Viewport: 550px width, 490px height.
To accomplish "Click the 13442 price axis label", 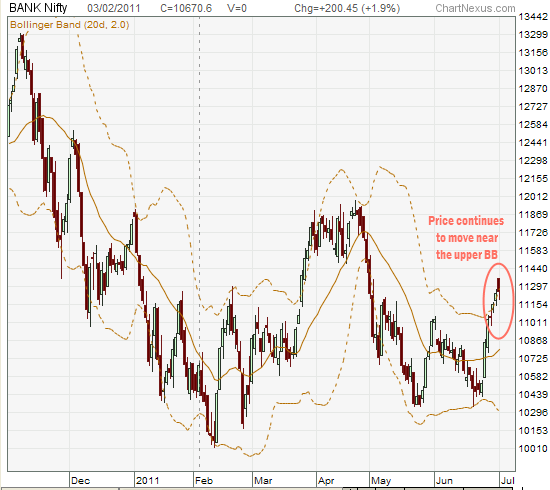I will (x=533, y=16).
